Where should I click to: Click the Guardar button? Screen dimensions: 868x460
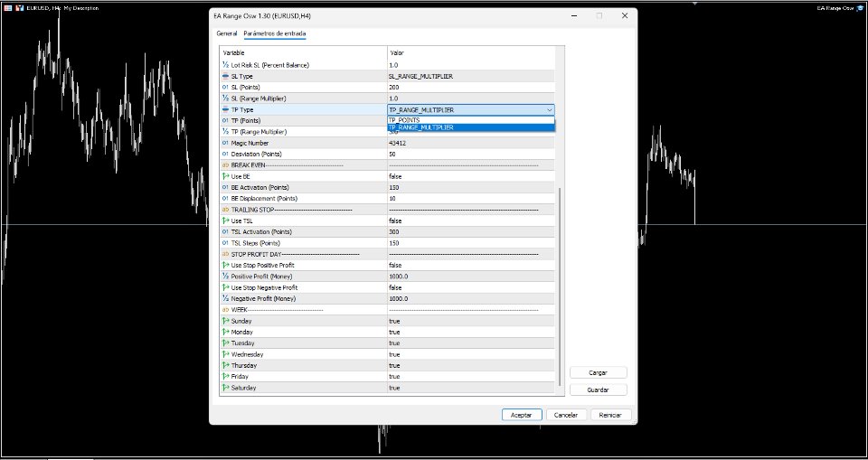pyautogui.click(x=598, y=390)
